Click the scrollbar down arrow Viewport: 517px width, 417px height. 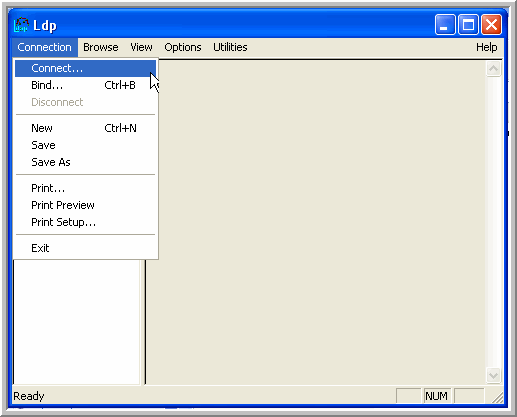(x=493, y=376)
